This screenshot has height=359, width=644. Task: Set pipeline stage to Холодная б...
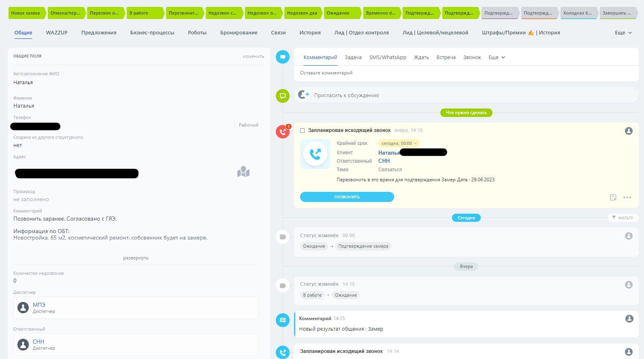tap(578, 13)
